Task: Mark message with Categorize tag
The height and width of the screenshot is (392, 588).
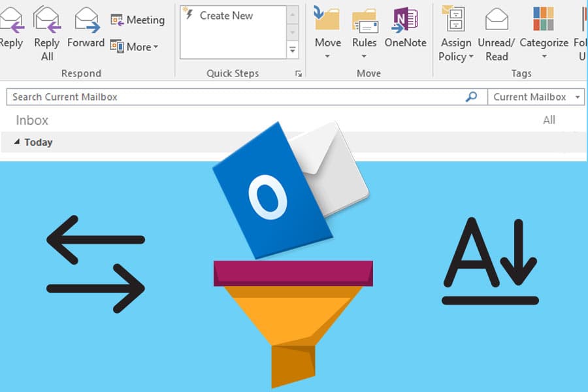Action: [x=543, y=29]
